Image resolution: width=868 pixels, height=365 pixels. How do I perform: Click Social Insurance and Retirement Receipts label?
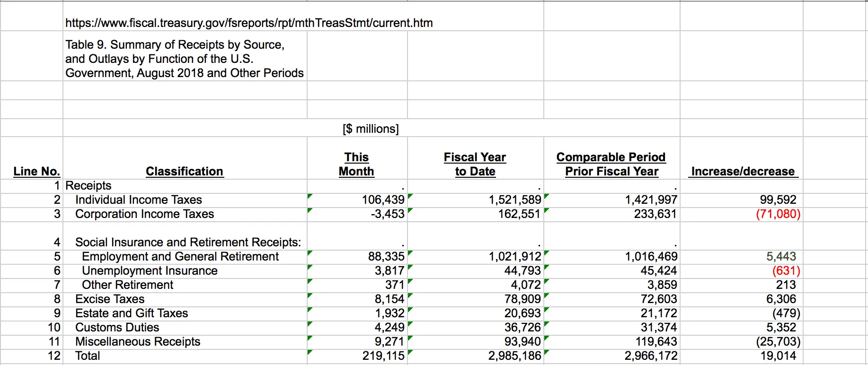click(188, 242)
